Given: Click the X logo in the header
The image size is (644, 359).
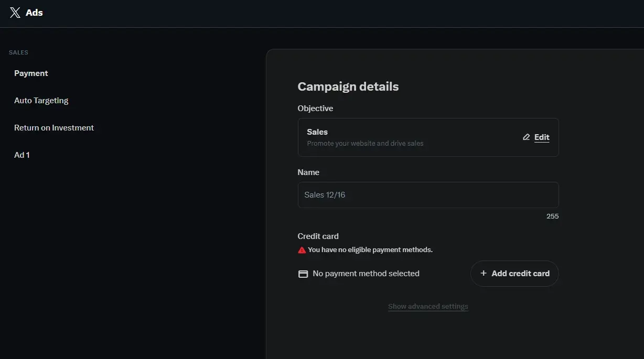Looking at the screenshot, I should 15,13.
